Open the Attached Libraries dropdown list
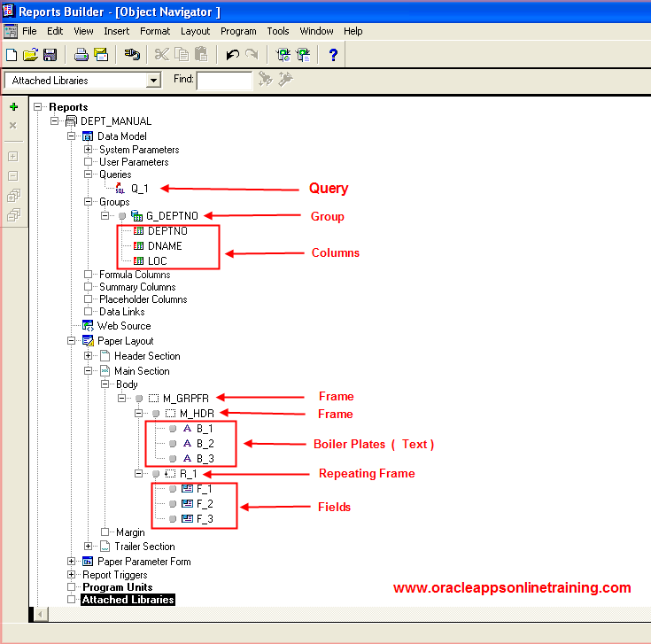This screenshot has width=651, height=644. click(x=153, y=80)
